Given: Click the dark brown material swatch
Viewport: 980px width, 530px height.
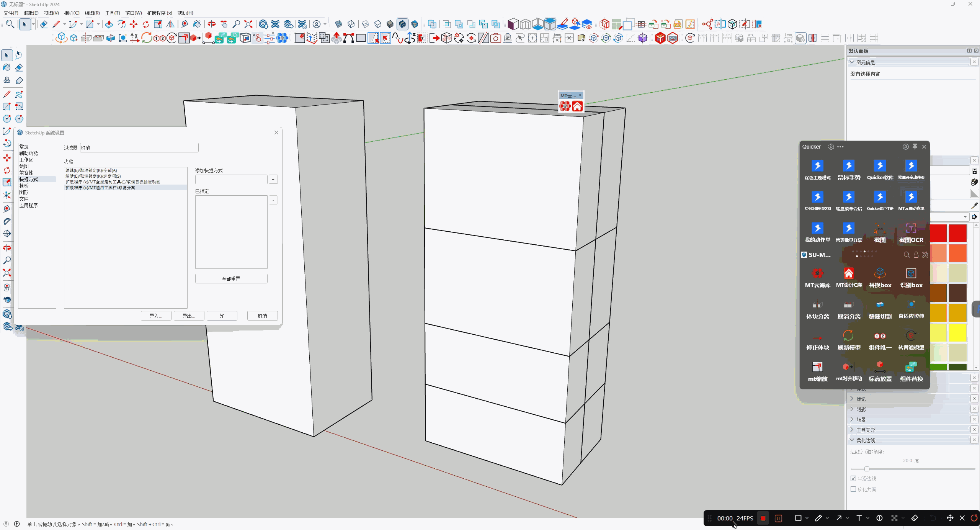Looking at the screenshot, I should (957, 293).
